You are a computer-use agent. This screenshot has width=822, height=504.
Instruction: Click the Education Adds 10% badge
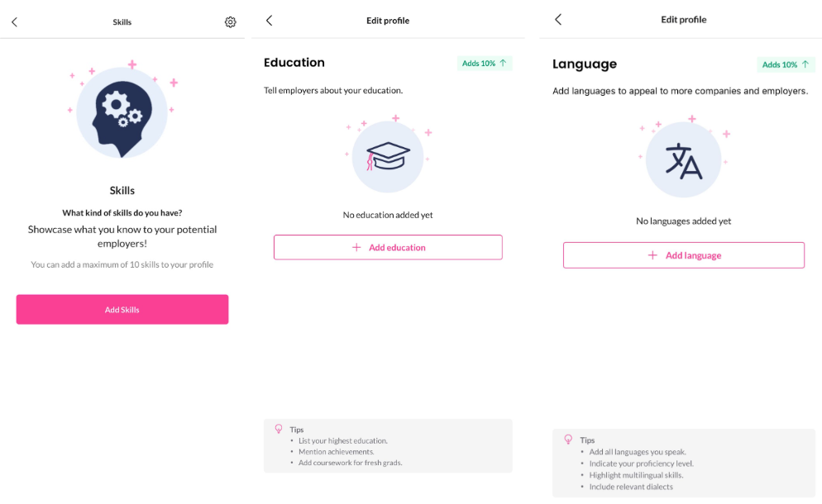pyautogui.click(x=485, y=64)
